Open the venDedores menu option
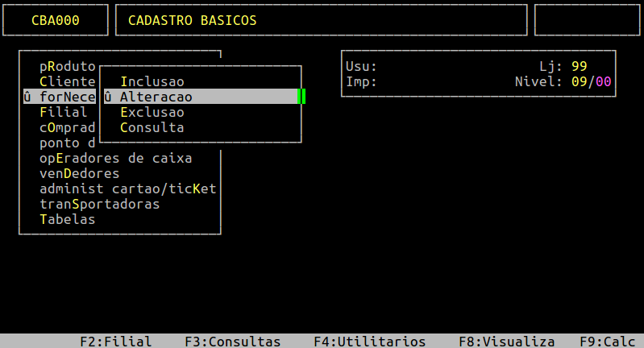Image resolution: width=644 pixels, height=348 pixels. [x=80, y=173]
